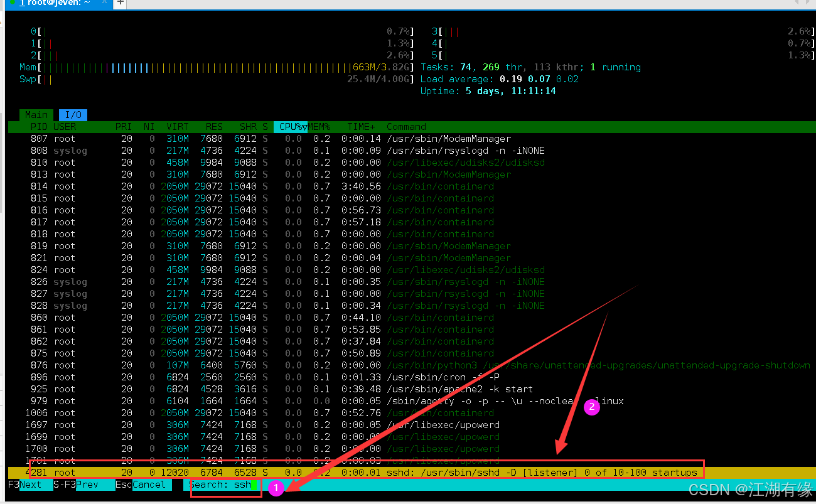Screen dimensions: 816x504
Task: Open a new terminal tab with plus button
Action: [x=121, y=3]
